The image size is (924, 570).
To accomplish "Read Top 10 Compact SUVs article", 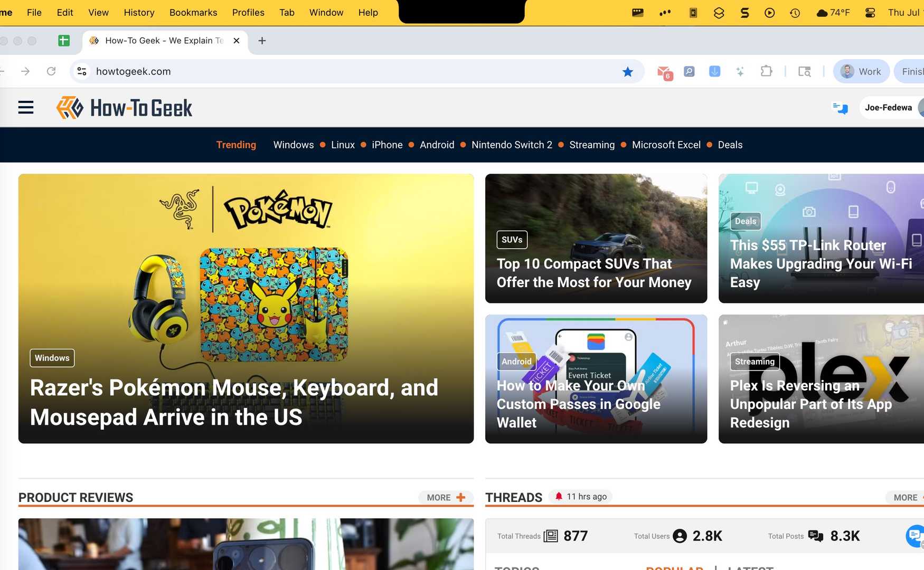I will click(594, 273).
